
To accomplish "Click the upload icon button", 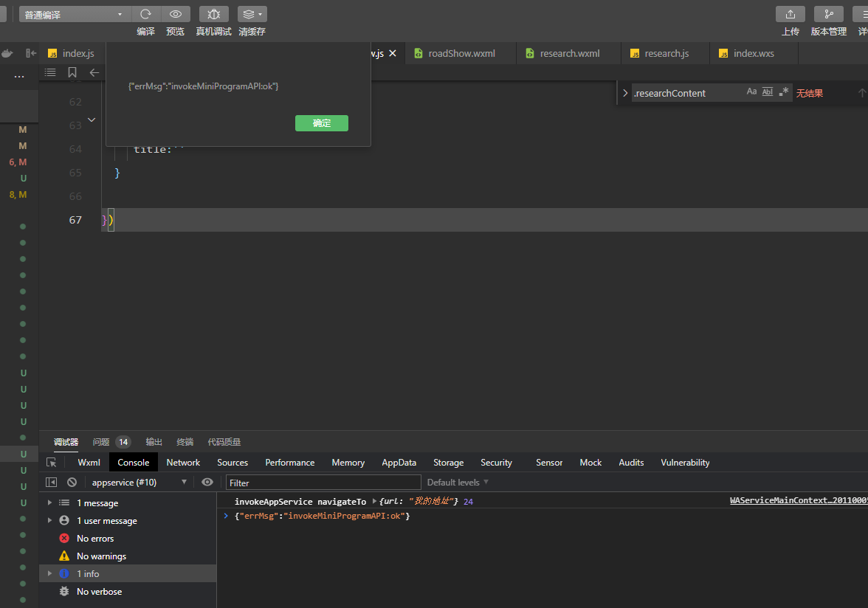I will point(790,14).
